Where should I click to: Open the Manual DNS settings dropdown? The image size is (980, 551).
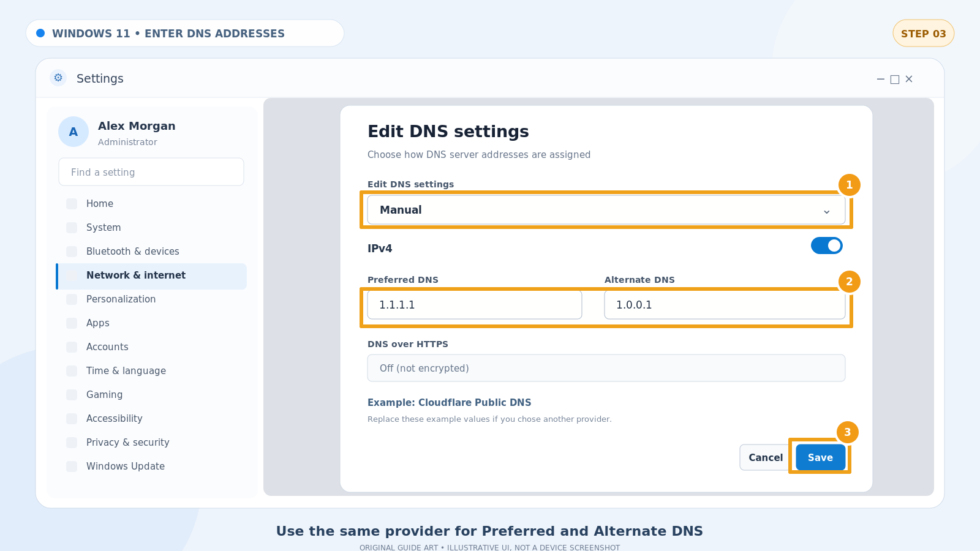coord(606,210)
